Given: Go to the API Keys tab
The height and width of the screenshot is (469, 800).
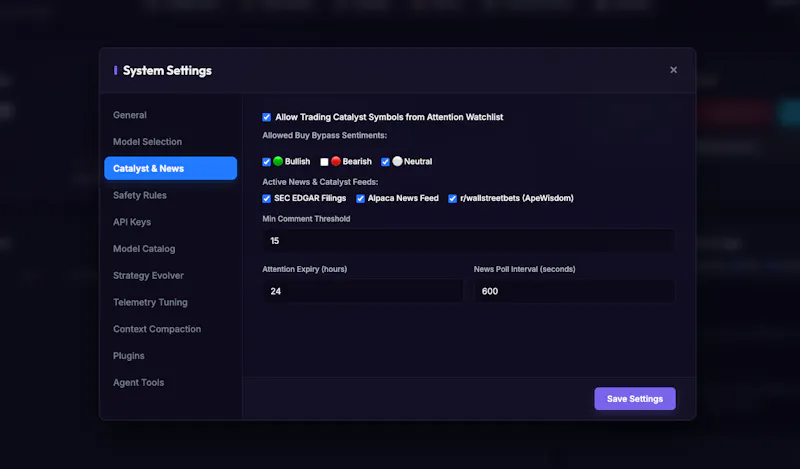Looking at the screenshot, I should [x=170, y=222].
